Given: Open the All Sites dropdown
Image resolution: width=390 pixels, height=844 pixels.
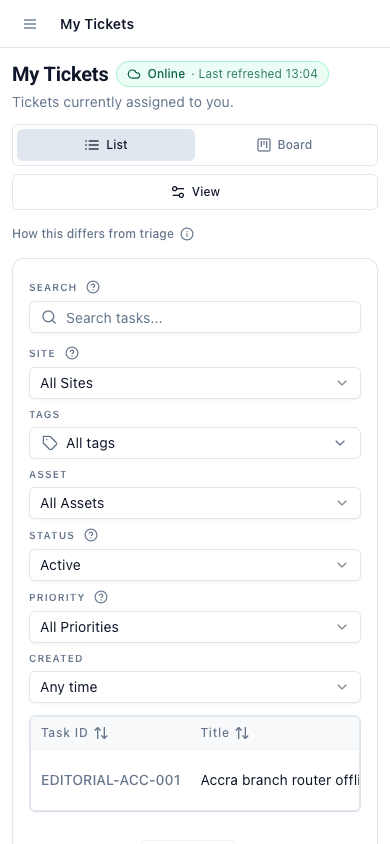Looking at the screenshot, I should click(x=195, y=383).
